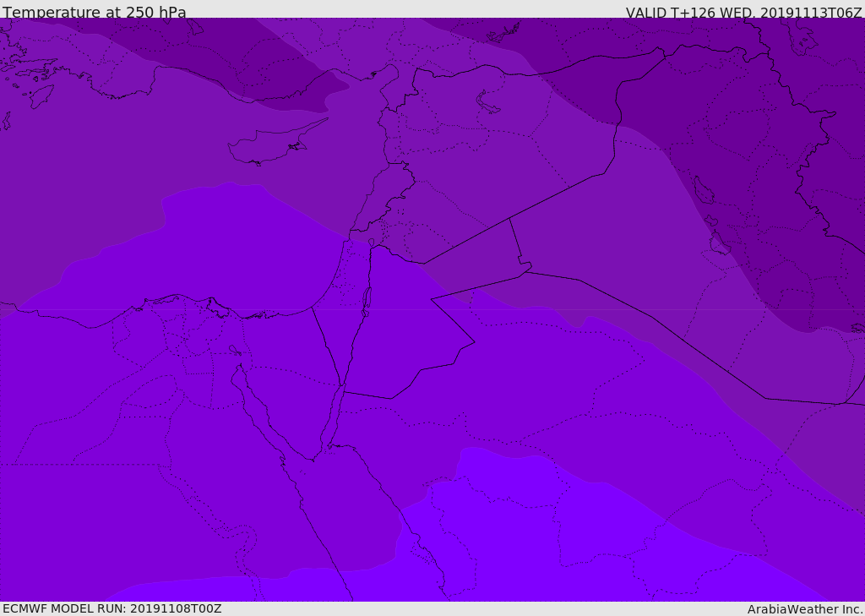
Task: Select the island of Cyprus on the map
Action: (269, 147)
